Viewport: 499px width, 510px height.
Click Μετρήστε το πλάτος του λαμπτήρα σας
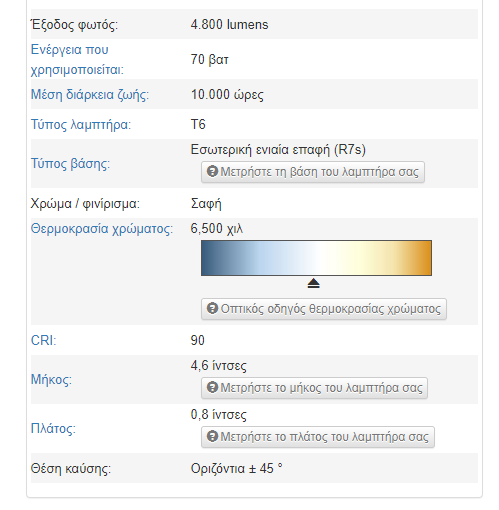[318, 437]
